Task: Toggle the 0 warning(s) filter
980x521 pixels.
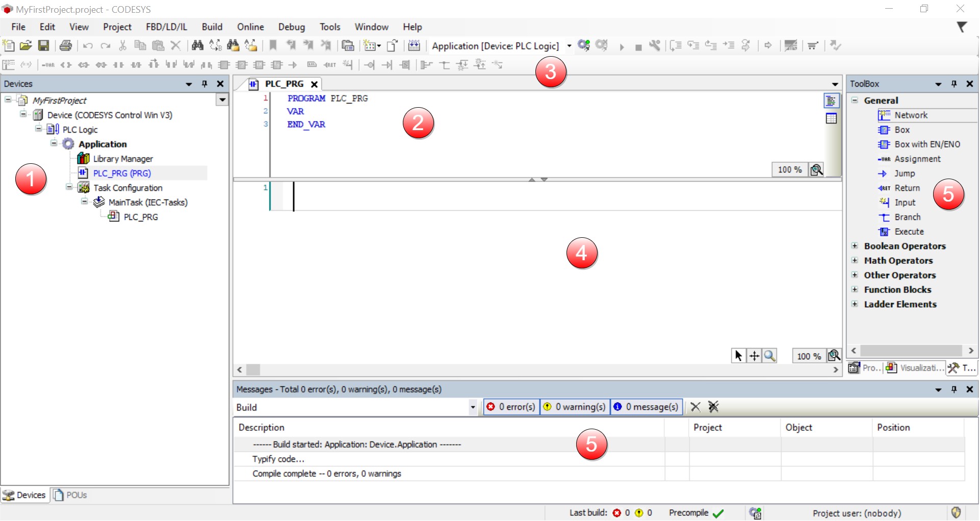Action: click(x=575, y=407)
